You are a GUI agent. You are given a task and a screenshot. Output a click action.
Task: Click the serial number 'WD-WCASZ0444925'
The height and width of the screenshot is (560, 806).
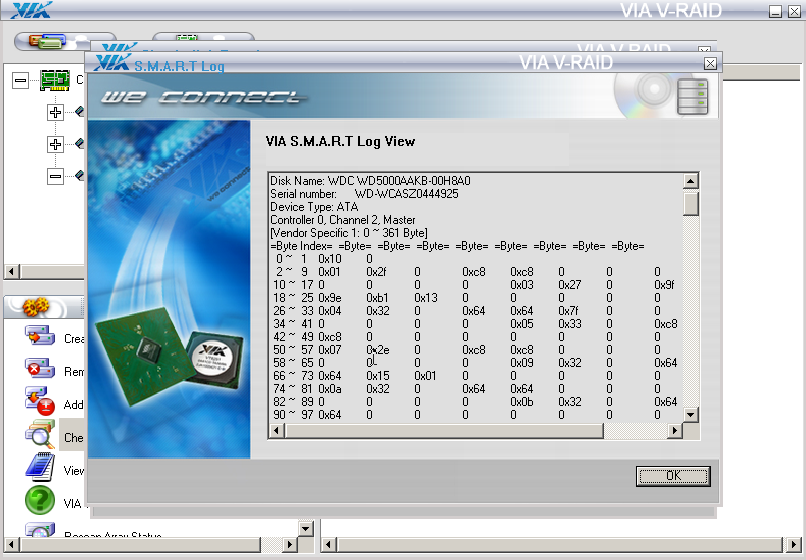coord(406,194)
